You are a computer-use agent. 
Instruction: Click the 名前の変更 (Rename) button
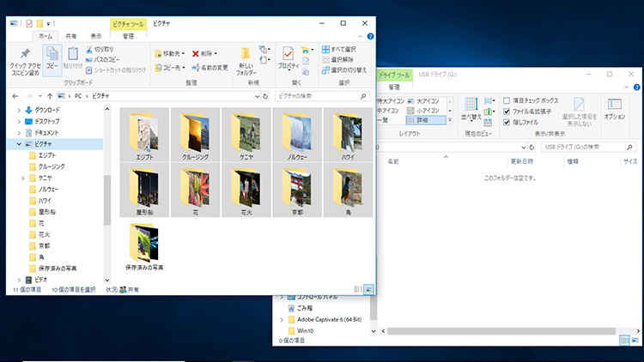[210, 67]
